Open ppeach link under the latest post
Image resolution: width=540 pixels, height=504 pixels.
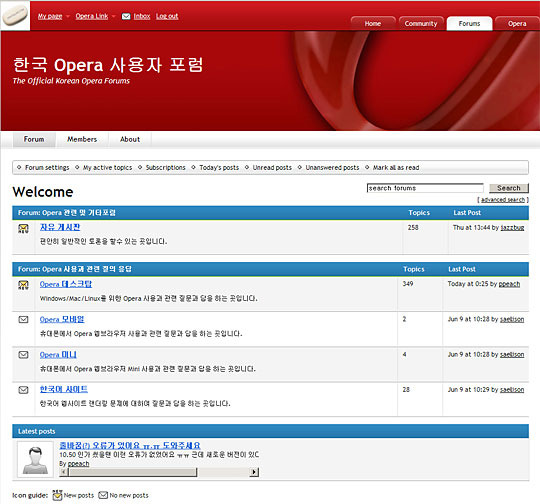[79, 464]
